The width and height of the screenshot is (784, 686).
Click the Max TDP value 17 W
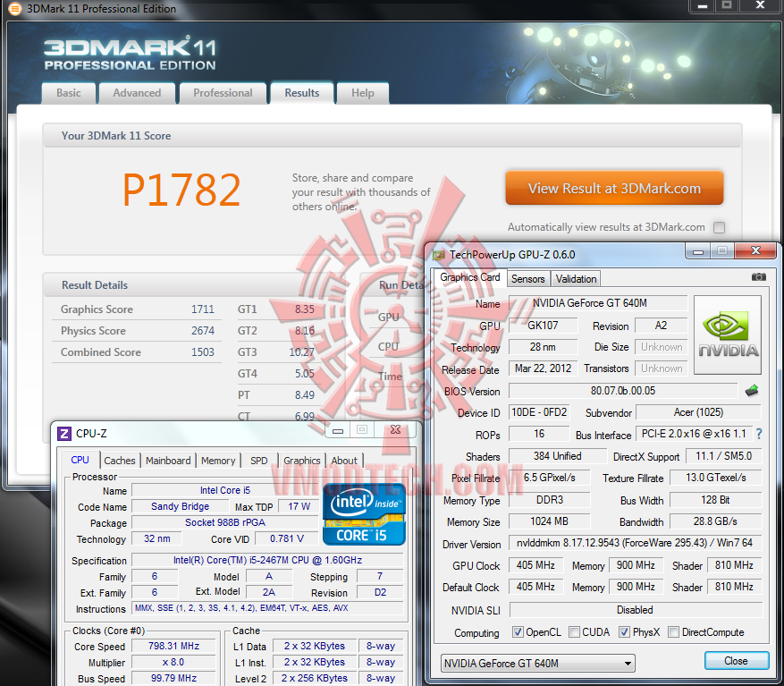pos(299,507)
